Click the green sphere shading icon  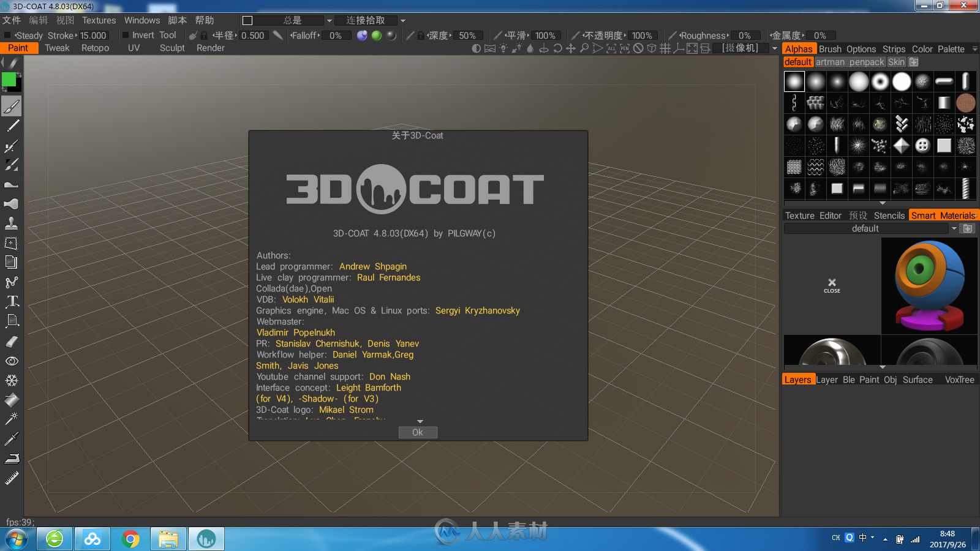tap(377, 36)
